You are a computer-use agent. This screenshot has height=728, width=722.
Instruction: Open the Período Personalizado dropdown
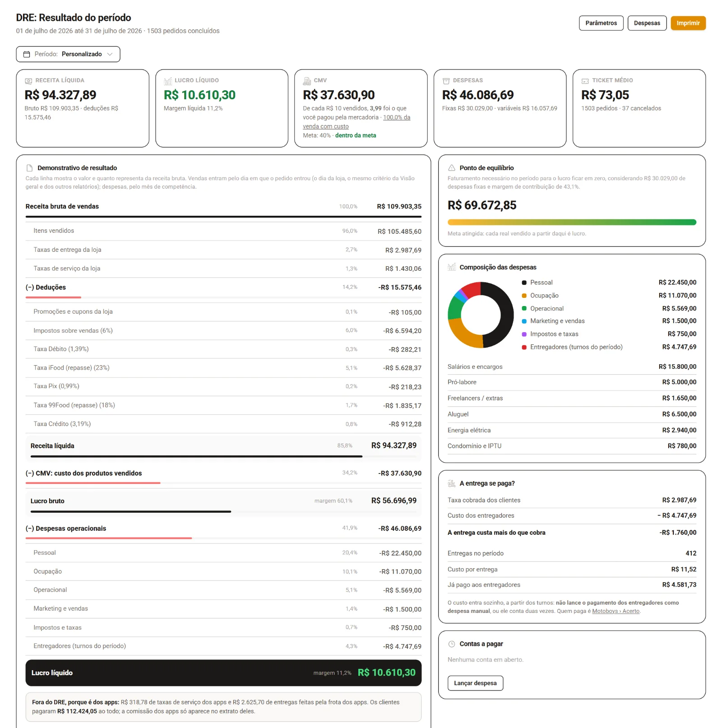point(68,54)
